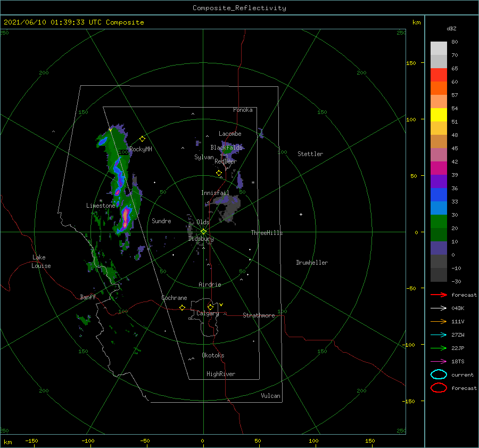Click the cyan current ellipse icon

tap(439, 374)
